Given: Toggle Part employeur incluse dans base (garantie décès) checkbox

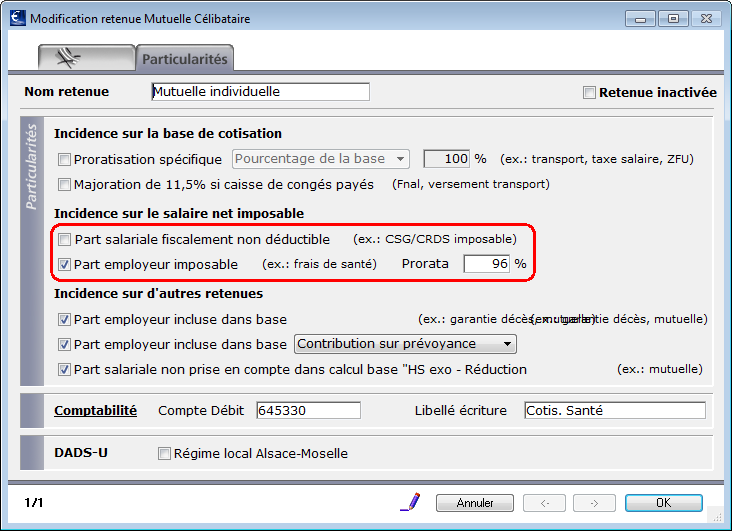Looking at the screenshot, I should click(64, 319).
